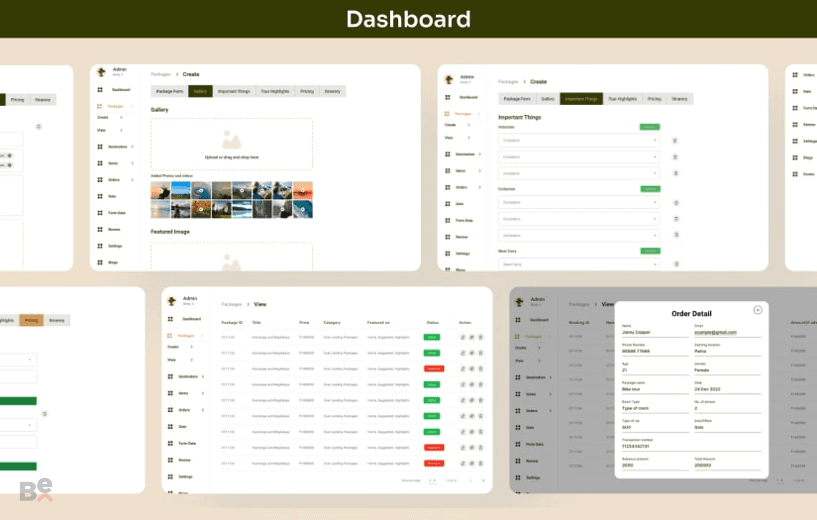Click the green add button beside Must Carry
Image resolution: width=817 pixels, height=520 pixels.
click(x=650, y=251)
